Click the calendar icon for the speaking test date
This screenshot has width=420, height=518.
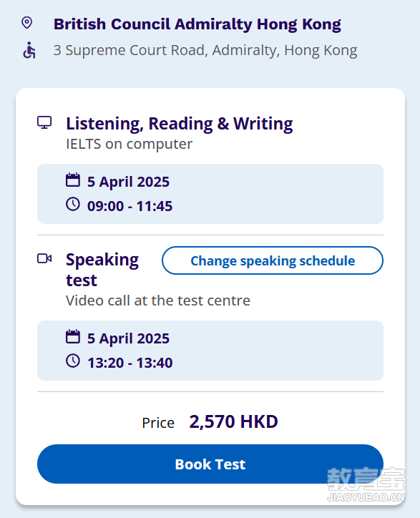click(73, 337)
